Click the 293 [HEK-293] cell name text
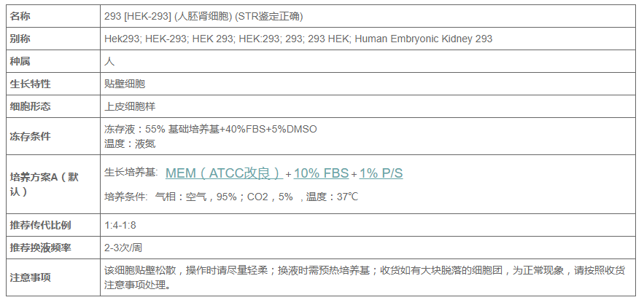644x300 pixels. coord(138,17)
